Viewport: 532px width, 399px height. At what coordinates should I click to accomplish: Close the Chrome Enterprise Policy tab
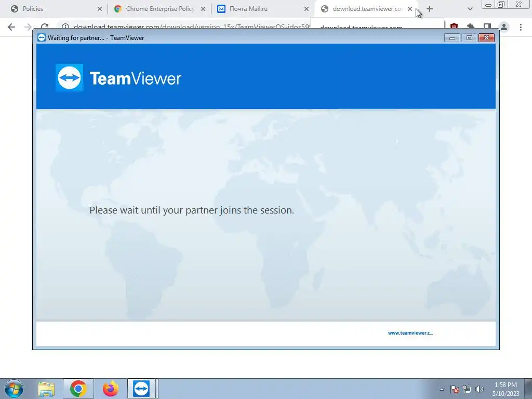click(x=203, y=9)
